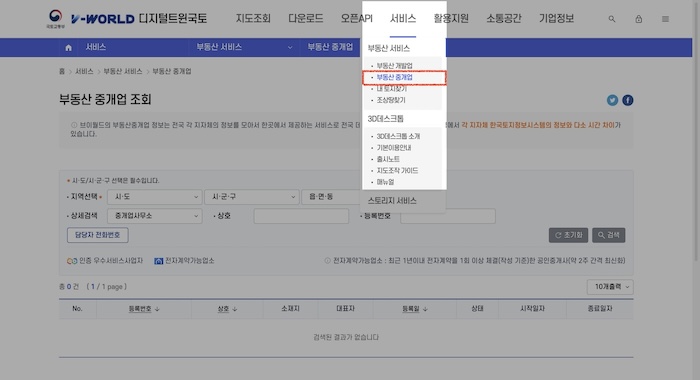Share page via Twitter icon
700x380 pixels.
pyautogui.click(x=612, y=100)
